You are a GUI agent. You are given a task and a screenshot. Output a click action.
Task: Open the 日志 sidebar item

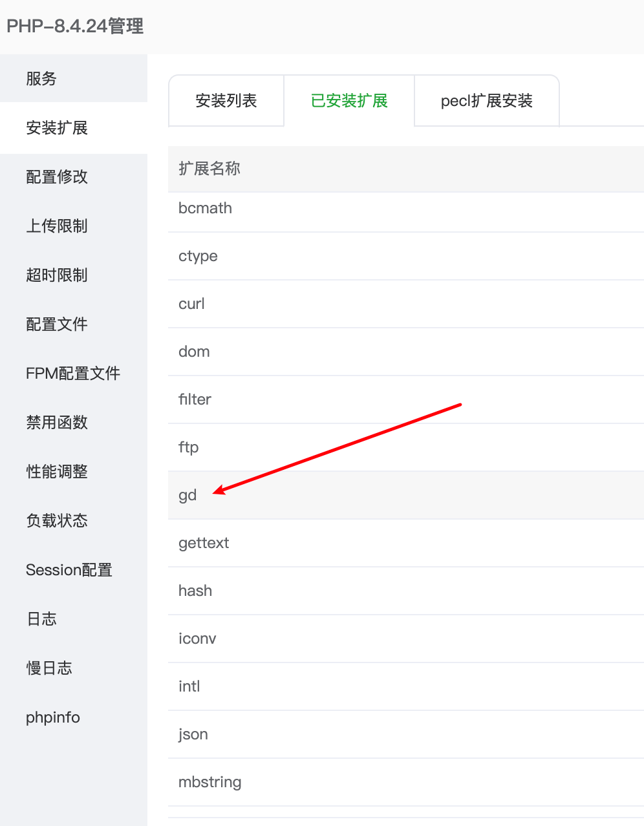click(74, 619)
